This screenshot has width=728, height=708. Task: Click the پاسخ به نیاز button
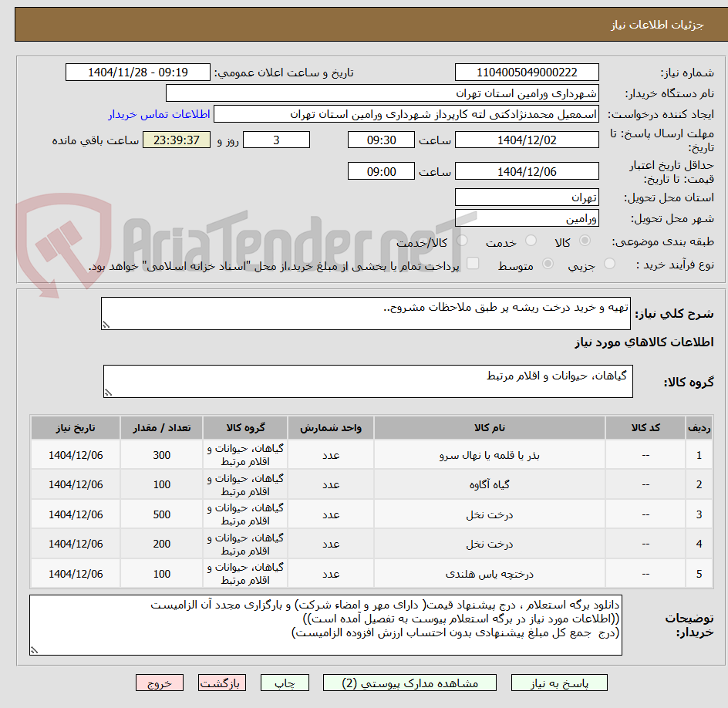click(559, 683)
